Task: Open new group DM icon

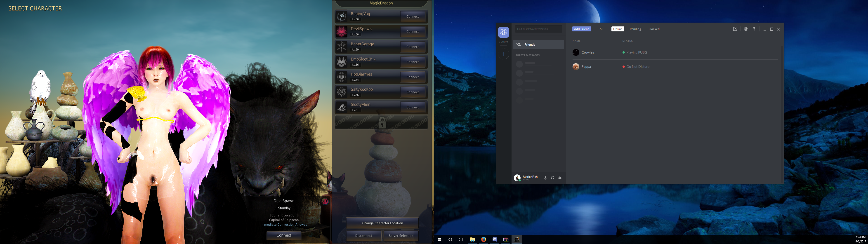Action: 735,29
